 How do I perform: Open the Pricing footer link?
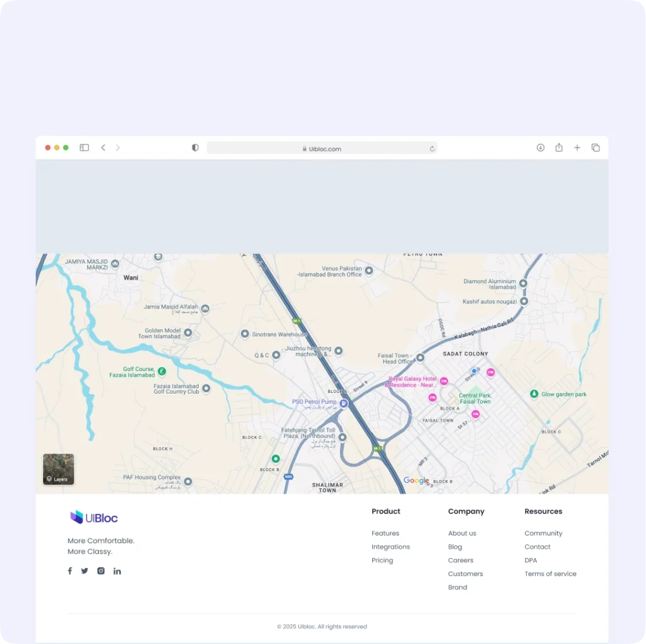point(382,561)
